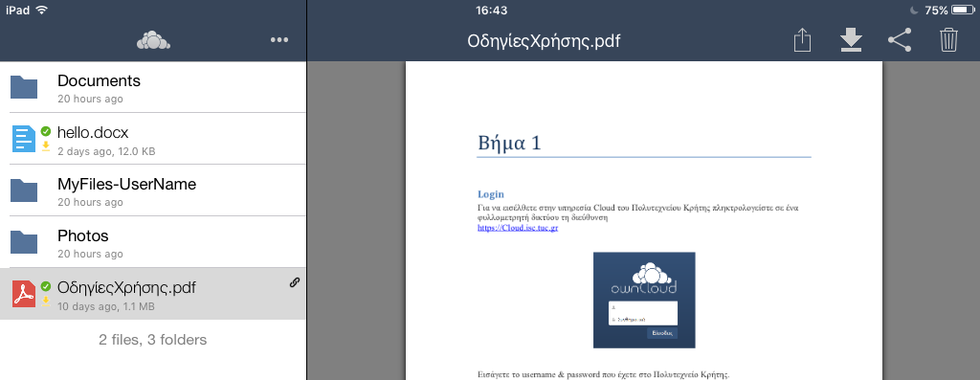Tap the battery indicator in status bar
The image size is (980, 380).
pos(964,10)
